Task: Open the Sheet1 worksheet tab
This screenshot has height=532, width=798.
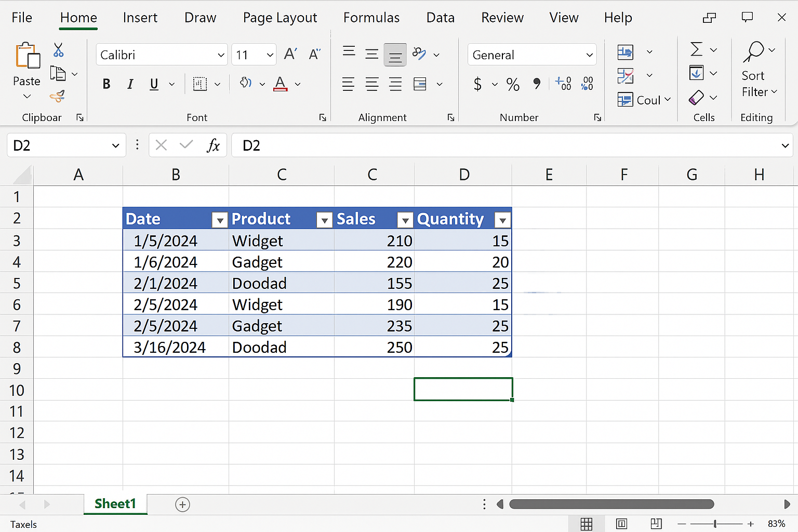Action: click(115, 504)
